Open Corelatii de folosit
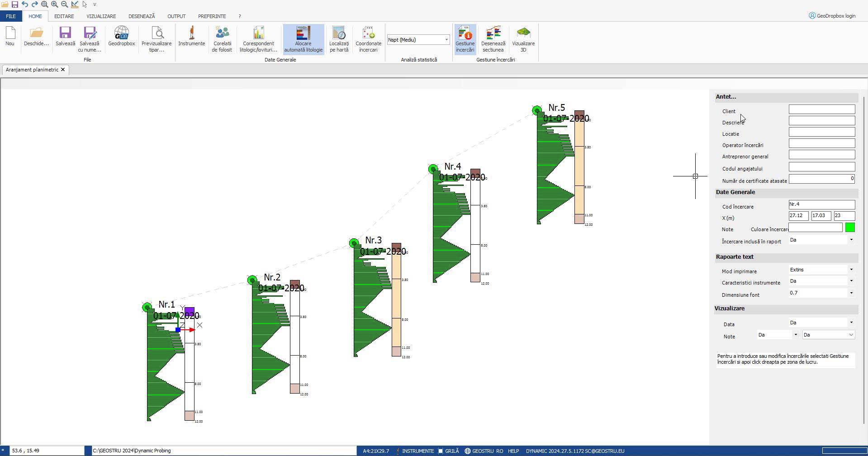Image resolution: width=868 pixels, height=456 pixels. (x=222, y=39)
